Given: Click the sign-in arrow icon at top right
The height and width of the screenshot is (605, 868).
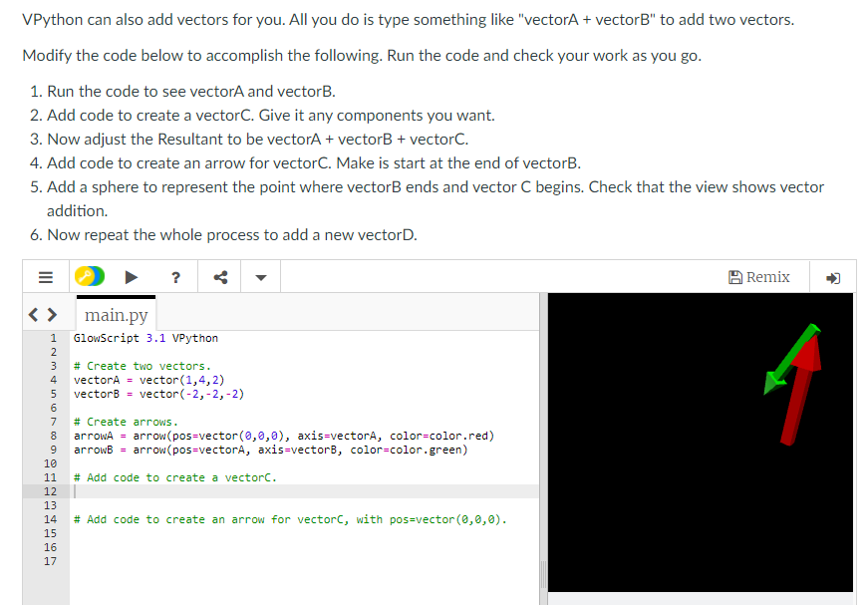Looking at the screenshot, I should point(832,276).
